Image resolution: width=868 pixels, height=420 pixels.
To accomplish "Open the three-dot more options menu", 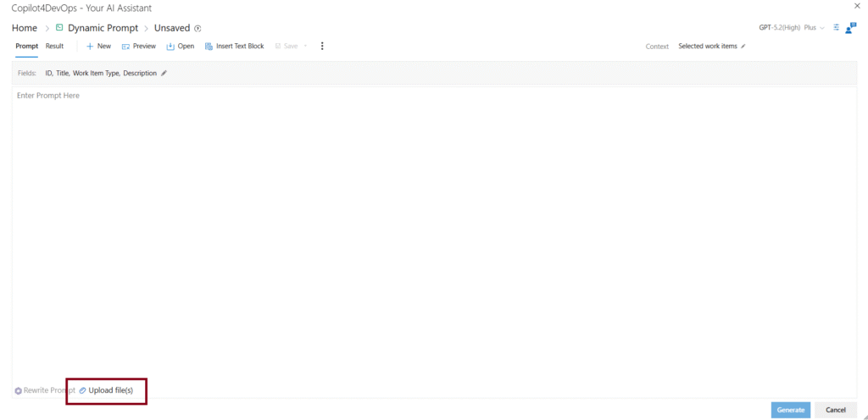I will [322, 47].
